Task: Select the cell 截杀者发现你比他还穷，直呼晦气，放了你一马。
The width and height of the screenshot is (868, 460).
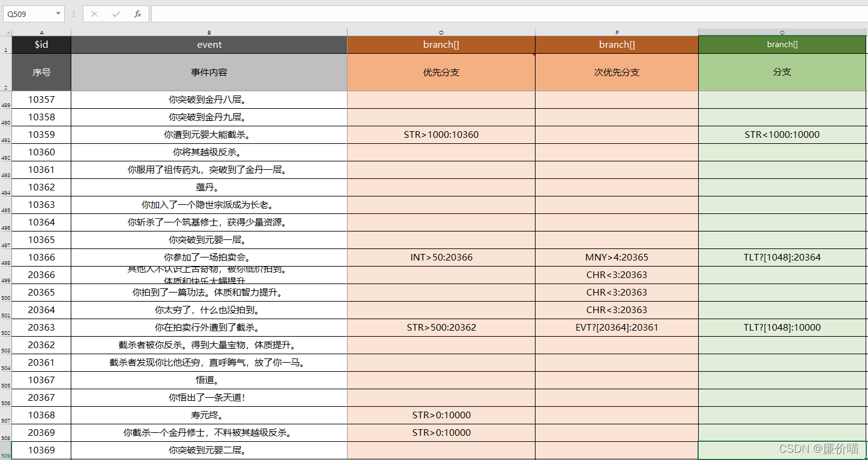Action: coord(209,363)
